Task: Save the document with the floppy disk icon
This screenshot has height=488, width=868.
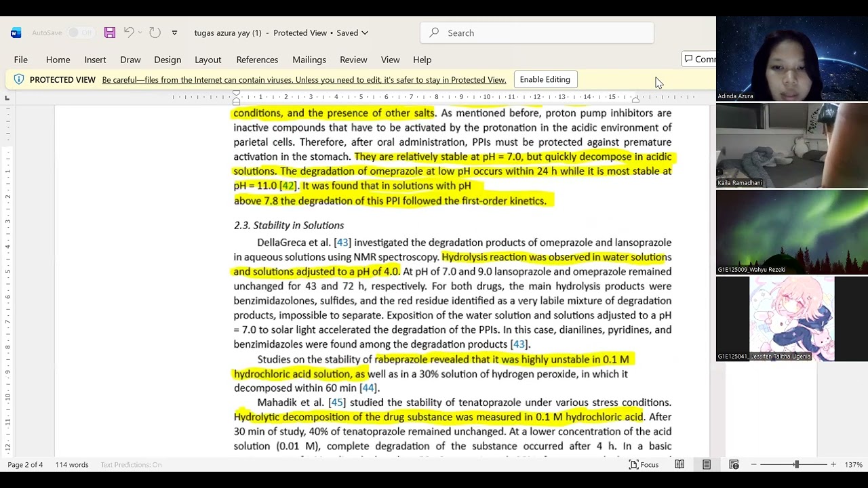Action: coord(110,33)
